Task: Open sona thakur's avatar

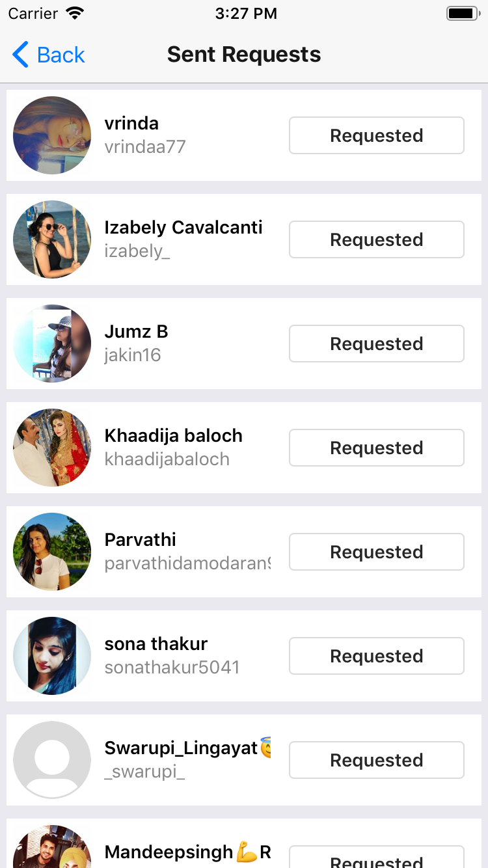Action: pyautogui.click(x=52, y=656)
